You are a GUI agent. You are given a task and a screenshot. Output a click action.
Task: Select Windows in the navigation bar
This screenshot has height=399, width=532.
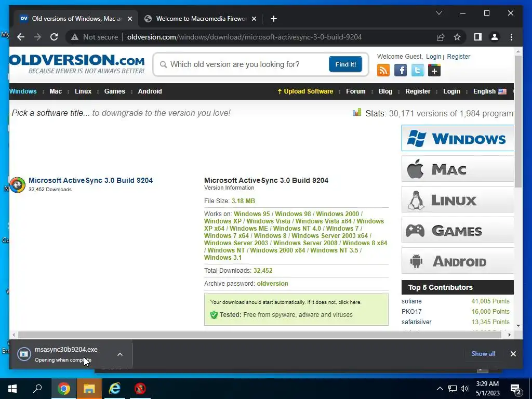coord(23,91)
